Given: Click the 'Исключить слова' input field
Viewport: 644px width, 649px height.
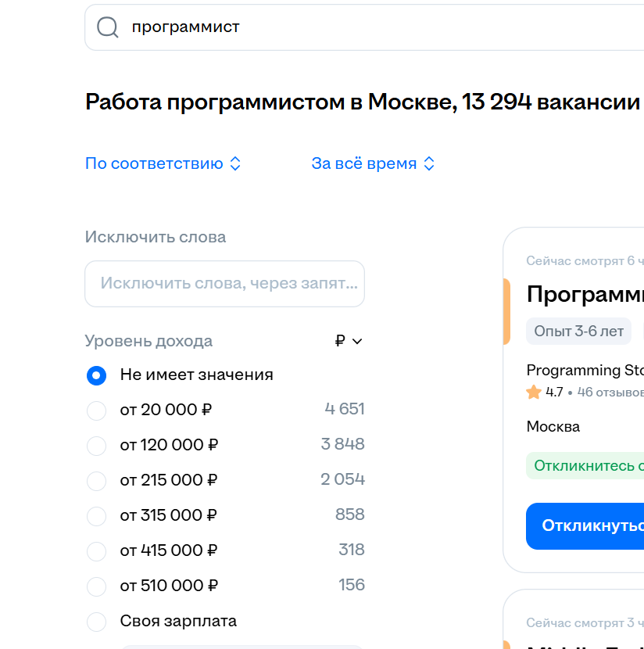Looking at the screenshot, I should (x=224, y=283).
